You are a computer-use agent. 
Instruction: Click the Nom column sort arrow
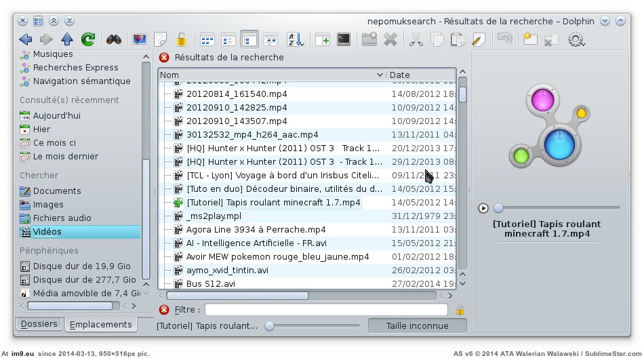380,75
